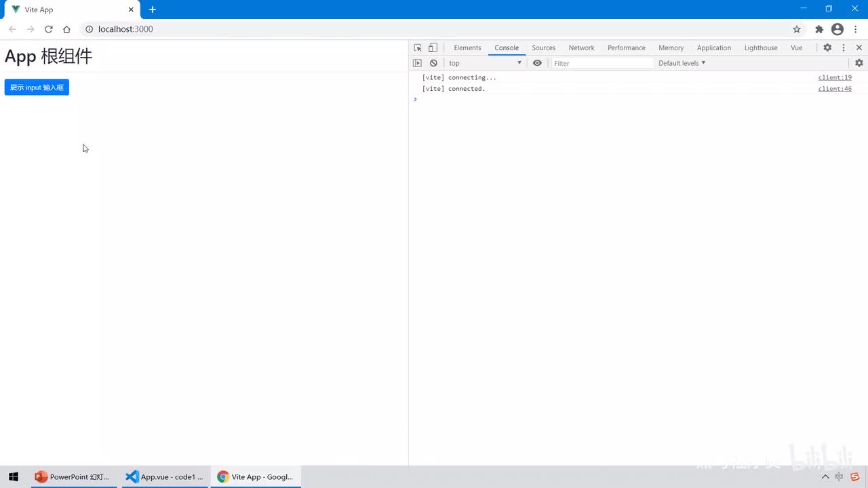868x488 pixels.
Task: Open DevTools settings gear icon
Action: click(827, 47)
